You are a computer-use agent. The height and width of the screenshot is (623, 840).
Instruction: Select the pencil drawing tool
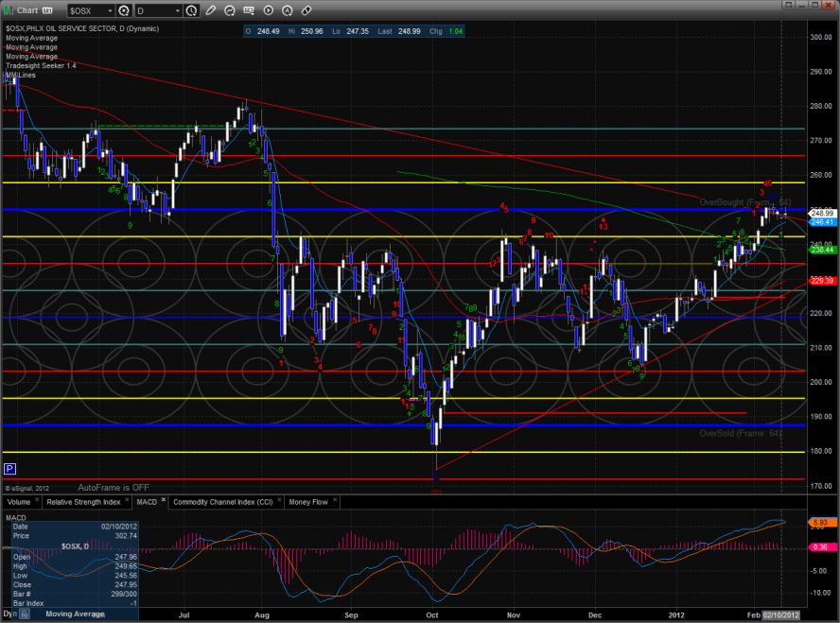(211, 10)
